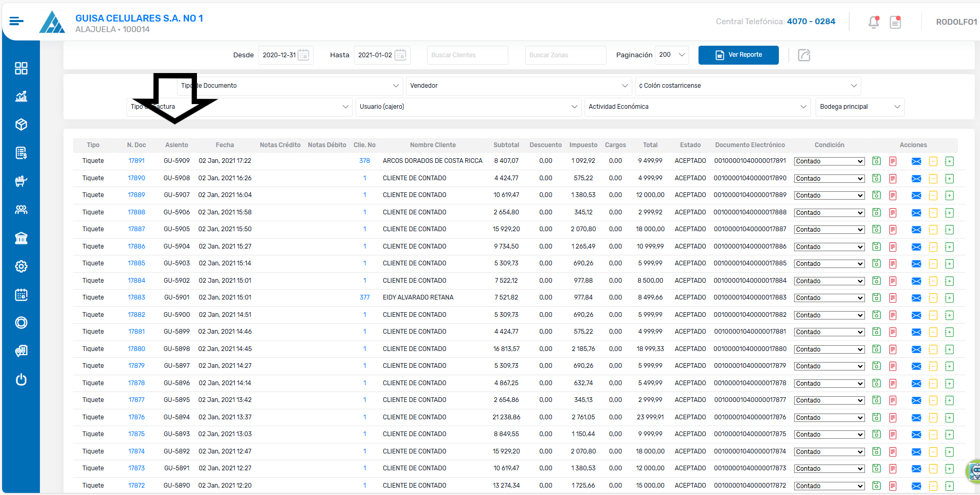Click the total 23 999,91 cell
Viewport: 980px width, 495px height.
650,417
